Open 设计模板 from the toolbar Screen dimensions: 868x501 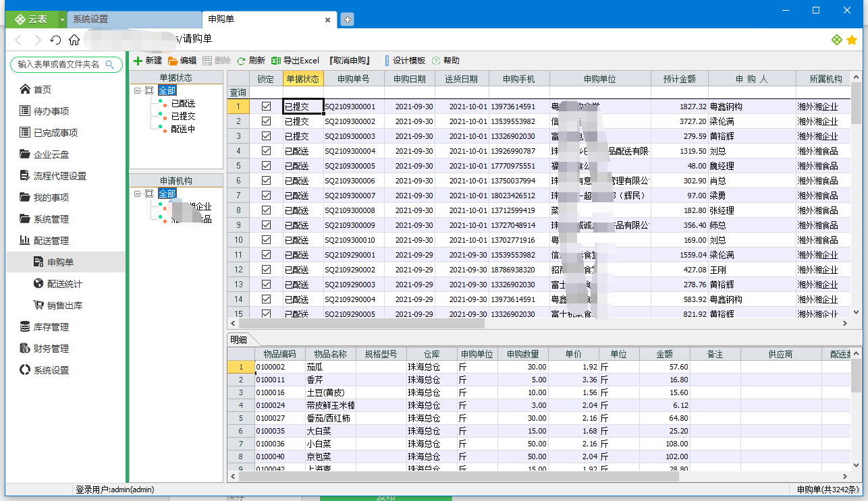coord(404,61)
